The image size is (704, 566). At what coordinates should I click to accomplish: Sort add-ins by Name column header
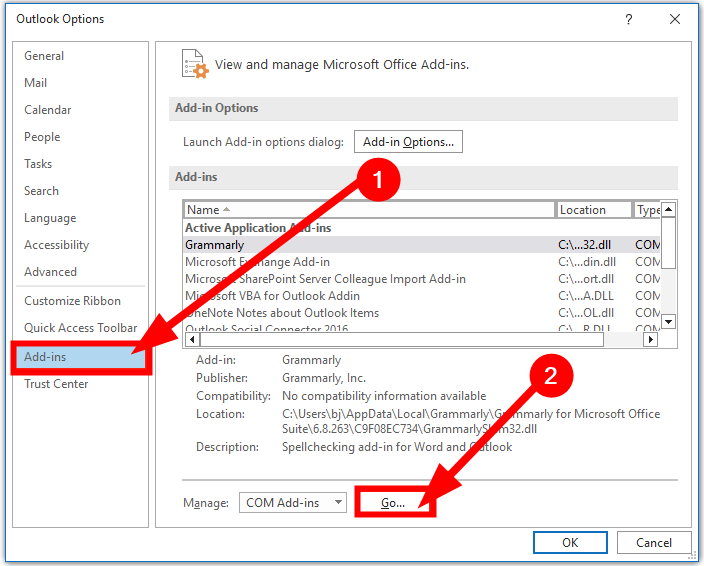369,210
